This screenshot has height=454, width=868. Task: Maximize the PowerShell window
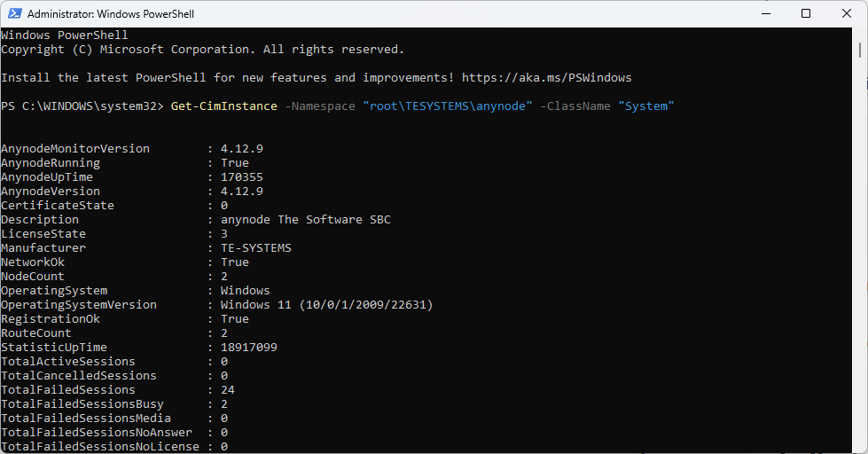click(806, 13)
